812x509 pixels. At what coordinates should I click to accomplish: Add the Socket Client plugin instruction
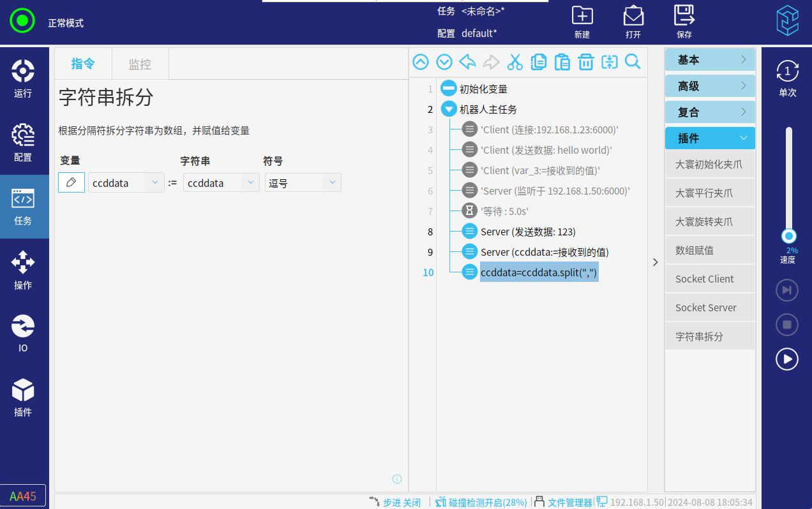pyautogui.click(x=705, y=279)
